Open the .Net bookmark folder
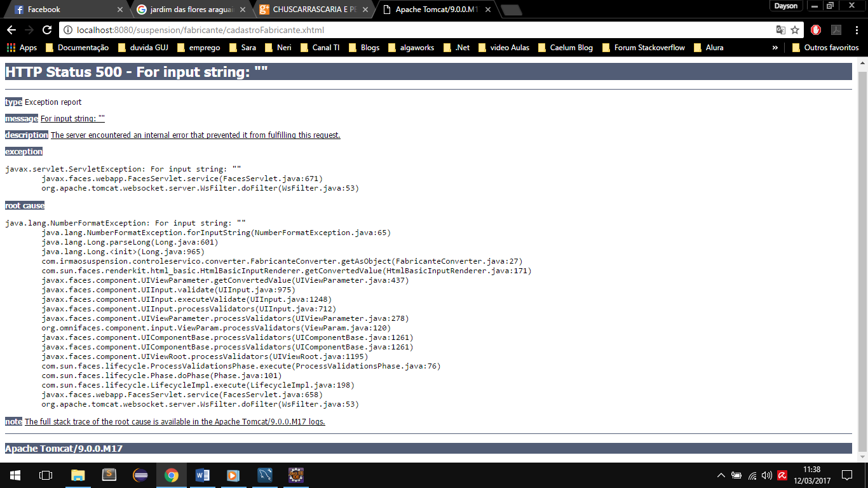Viewport: 868px width, 488px height. pyautogui.click(x=456, y=48)
